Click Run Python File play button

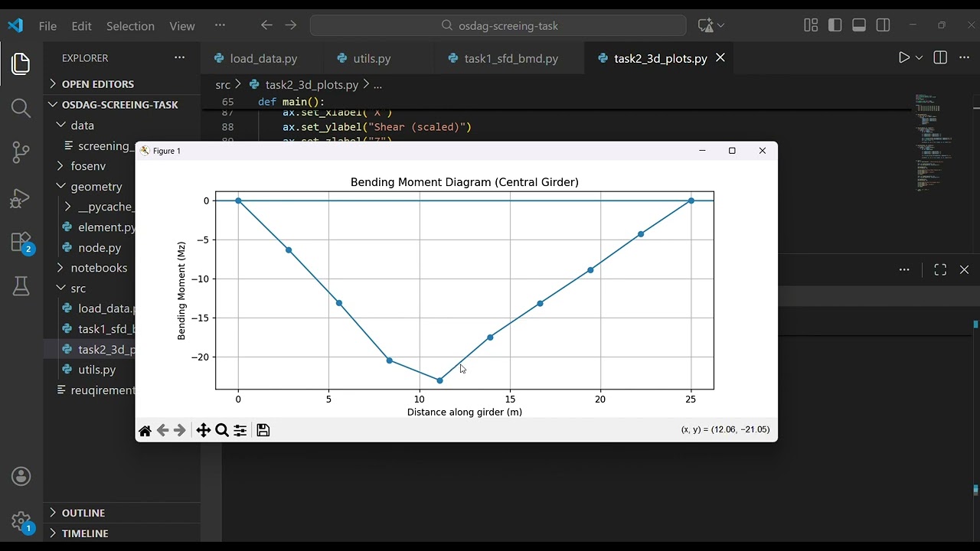coord(904,58)
